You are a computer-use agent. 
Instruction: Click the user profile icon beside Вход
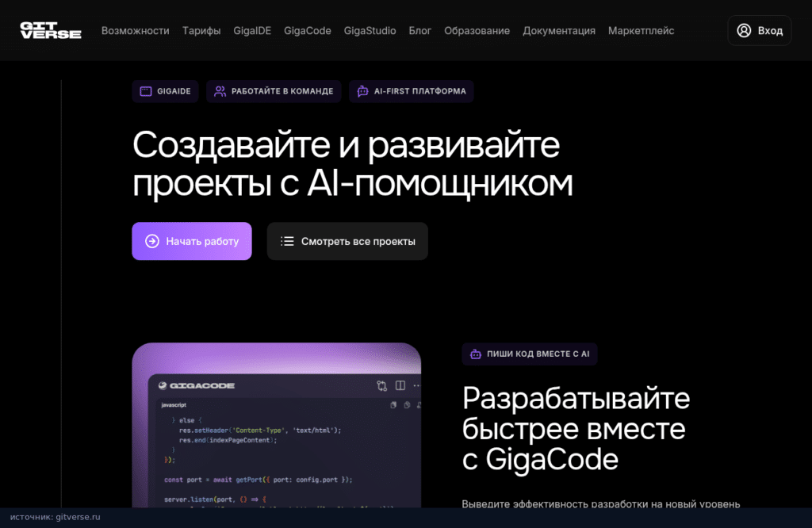point(744,31)
